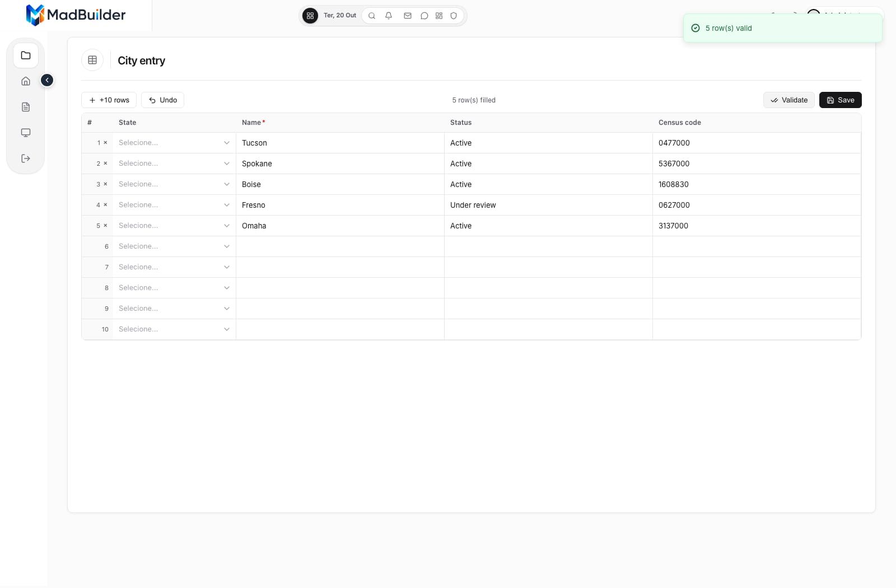Remove row 1 with its x icon
Viewport: 896px width, 588px height.
pyautogui.click(x=105, y=143)
